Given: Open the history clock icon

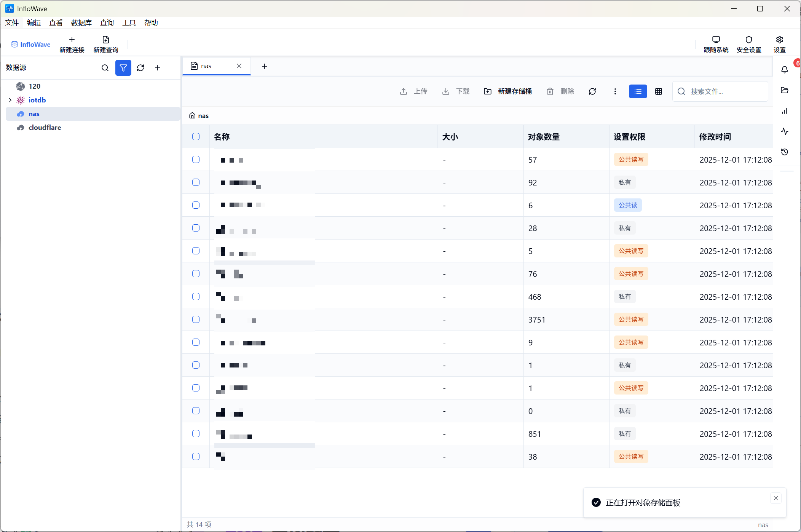Looking at the screenshot, I should pyautogui.click(x=785, y=152).
